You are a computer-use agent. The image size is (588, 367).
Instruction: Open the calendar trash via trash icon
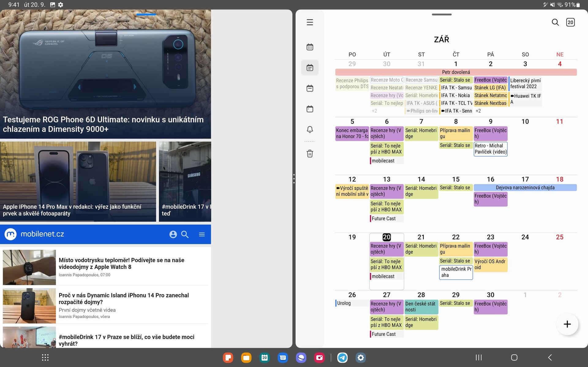pyautogui.click(x=310, y=153)
